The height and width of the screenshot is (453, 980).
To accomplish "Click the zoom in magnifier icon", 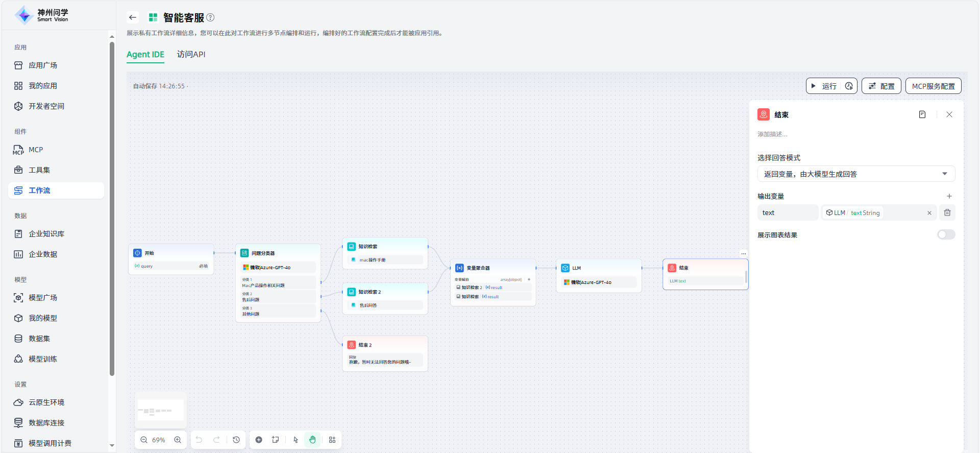I will 178,440.
